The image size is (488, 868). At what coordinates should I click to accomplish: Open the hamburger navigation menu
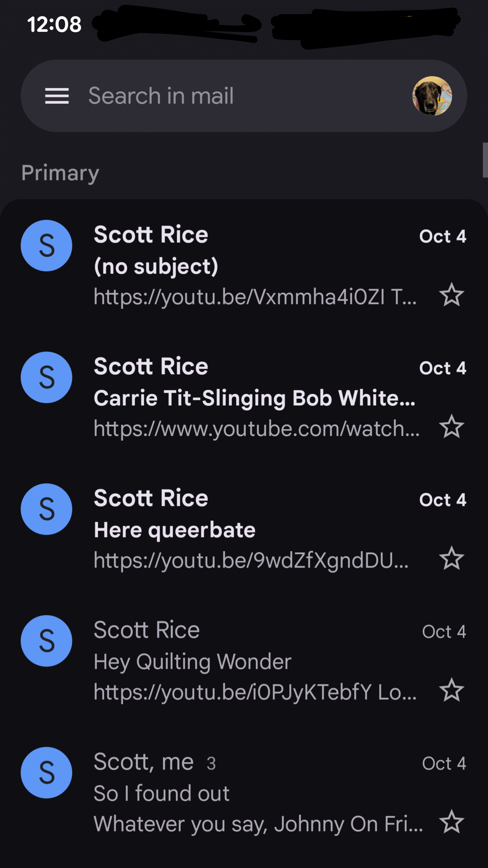pyautogui.click(x=57, y=96)
